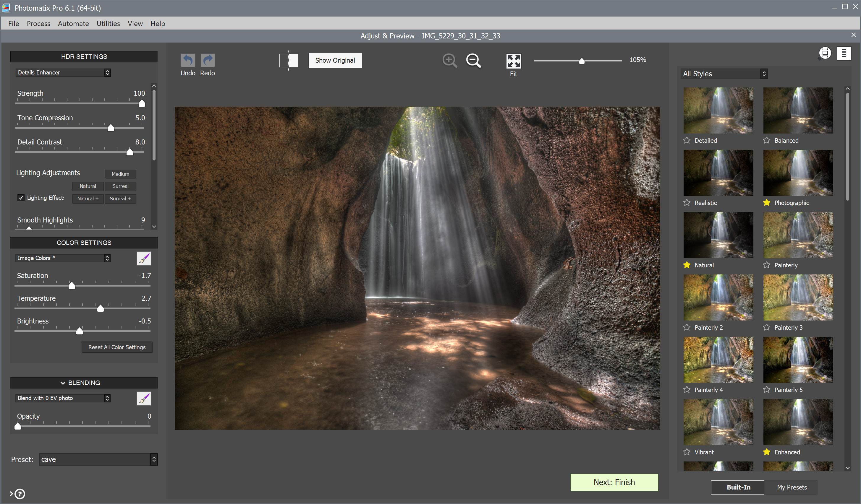The width and height of the screenshot is (861, 504).
Task: Click the Fit to window icon
Action: [x=514, y=61]
